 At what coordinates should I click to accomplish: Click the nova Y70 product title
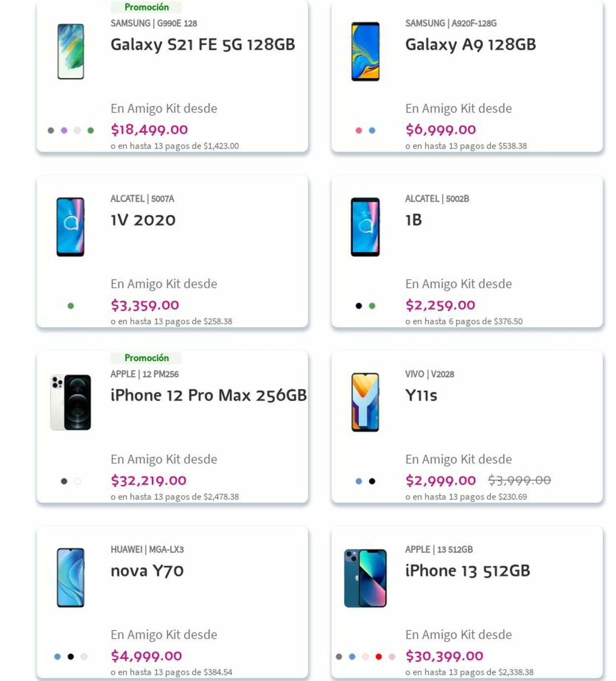[147, 571]
